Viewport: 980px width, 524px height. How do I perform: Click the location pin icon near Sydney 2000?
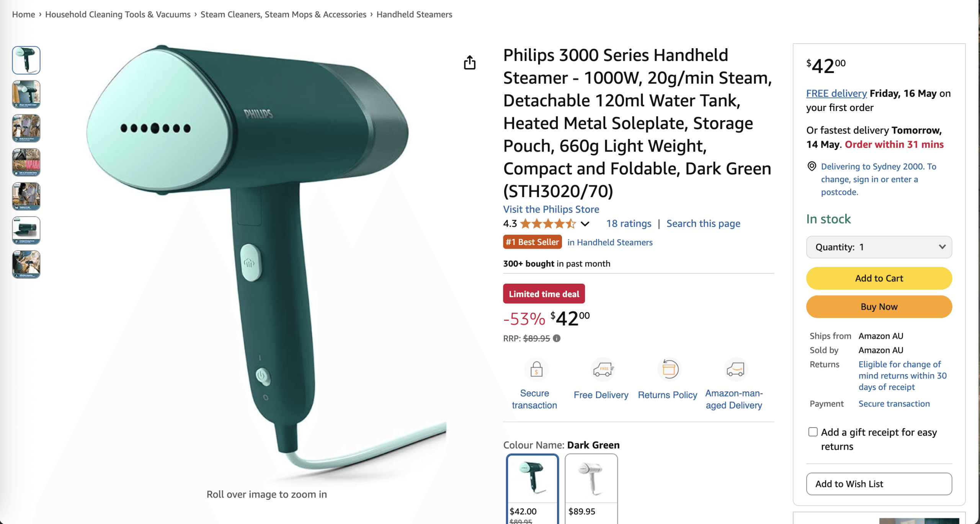tap(811, 166)
